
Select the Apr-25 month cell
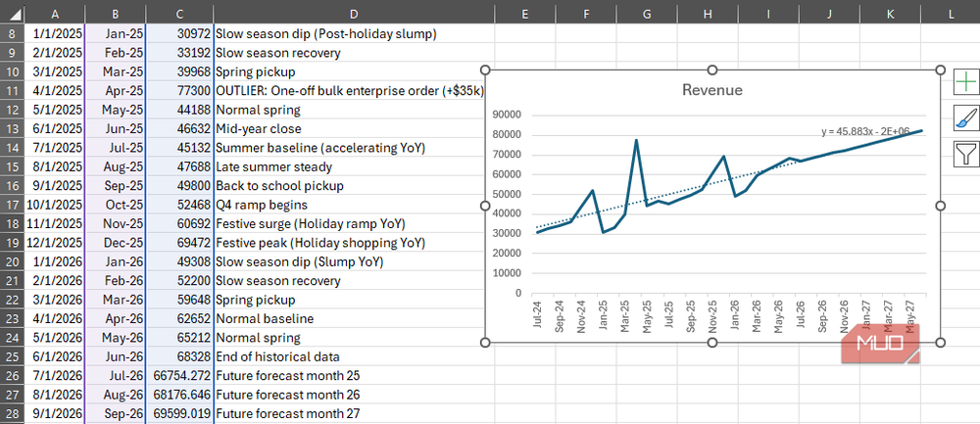click(x=115, y=91)
